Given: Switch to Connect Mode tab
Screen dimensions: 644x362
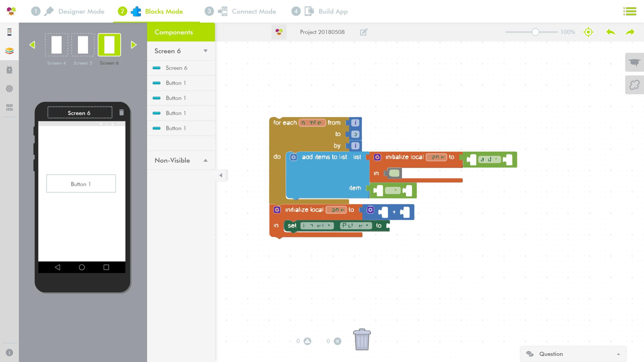Looking at the screenshot, I should (254, 11).
